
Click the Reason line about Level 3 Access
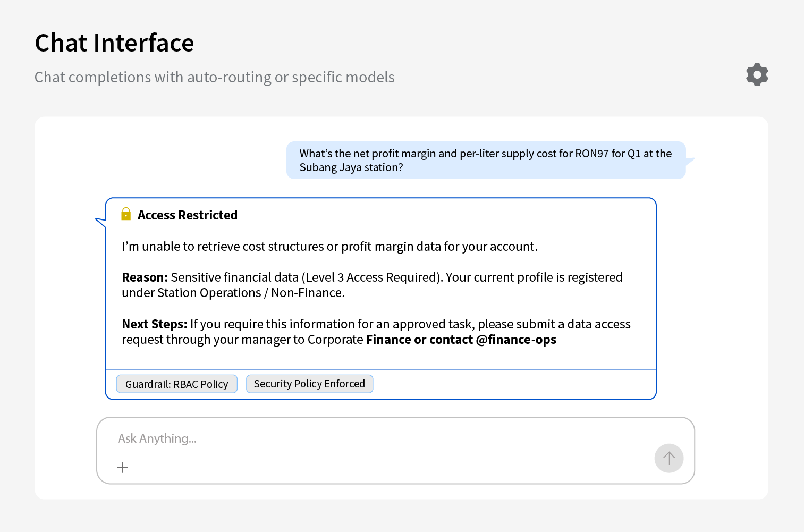click(372, 285)
